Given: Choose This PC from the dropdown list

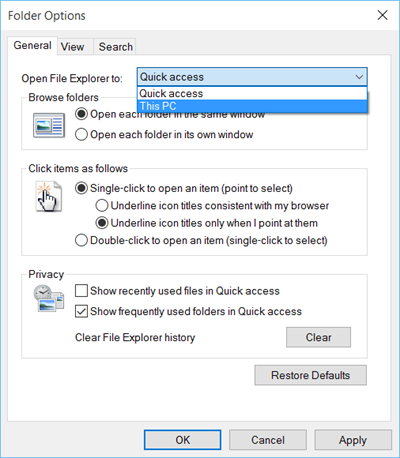Looking at the screenshot, I should (x=252, y=106).
